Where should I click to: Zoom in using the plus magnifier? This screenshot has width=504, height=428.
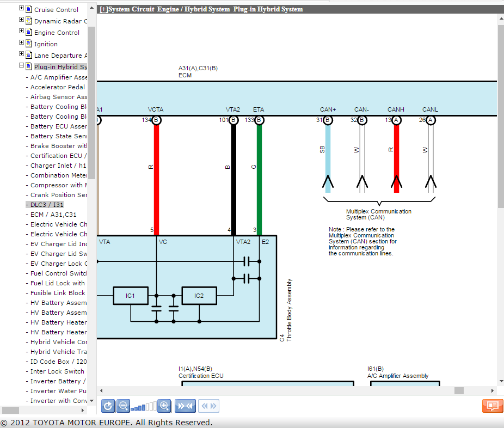[x=164, y=406]
